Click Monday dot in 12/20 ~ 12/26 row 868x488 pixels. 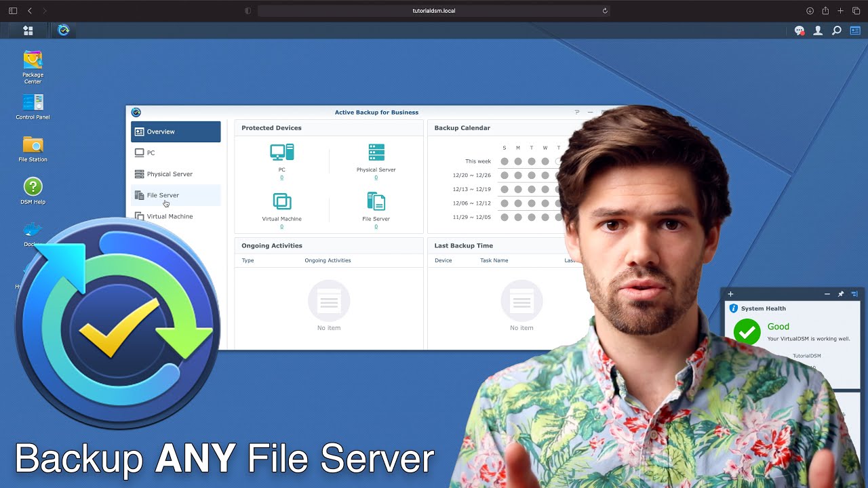pos(518,176)
